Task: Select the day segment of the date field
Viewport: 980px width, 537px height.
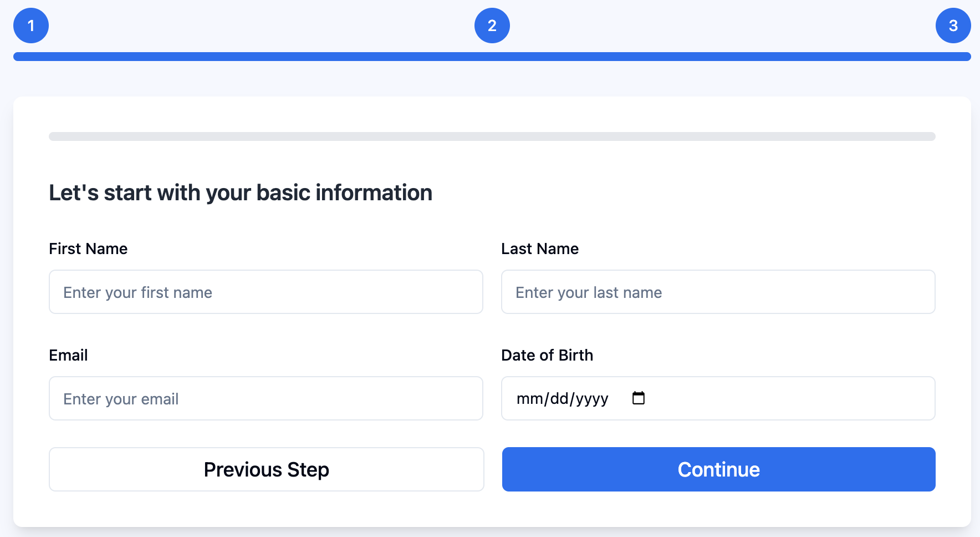Action: pyautogui.click(x=559, y=399)
